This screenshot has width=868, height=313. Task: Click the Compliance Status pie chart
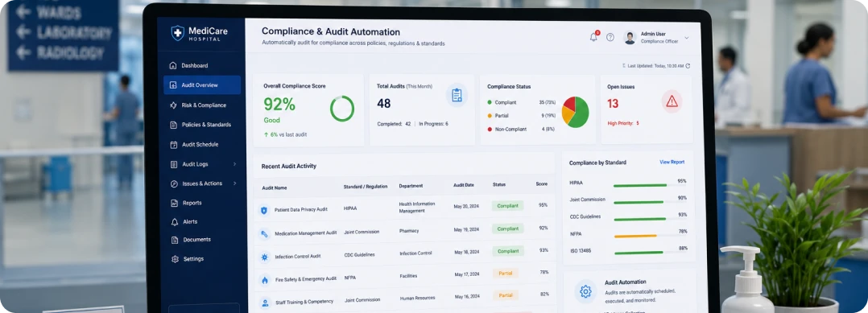575,113
